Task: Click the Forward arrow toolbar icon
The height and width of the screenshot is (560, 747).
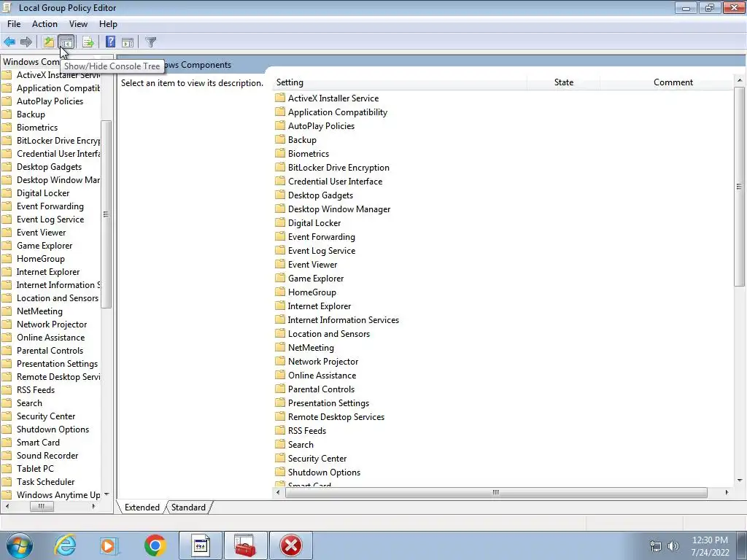Action: [26, 42]
